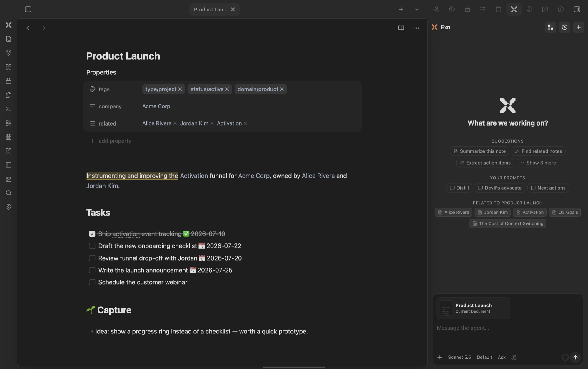Follow the Acme Corp link in note body

(254, 176)
